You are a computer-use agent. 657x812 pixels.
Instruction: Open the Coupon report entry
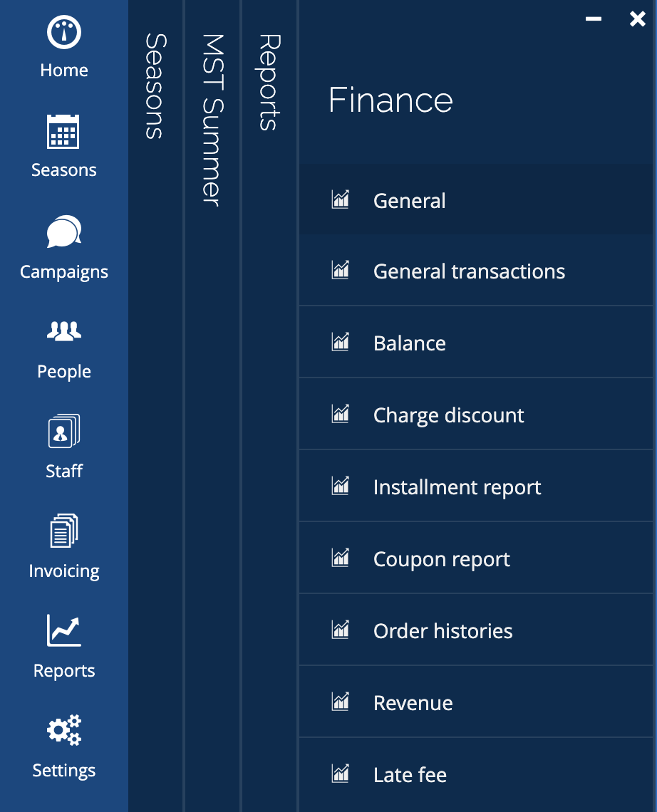(441, 559)
